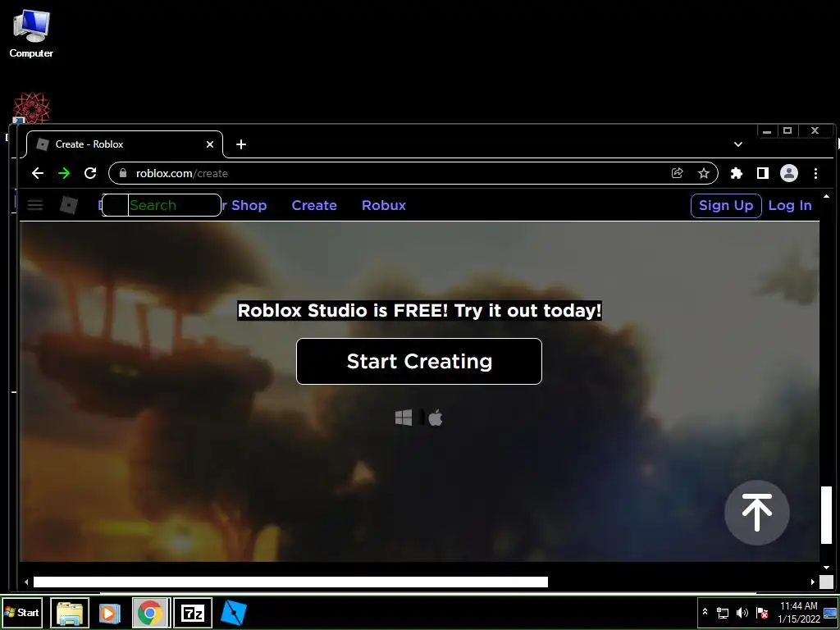This screenshot has width=840, height=630.
Task: Open the Create link in Roblox navbar
Action: point(314,205)
